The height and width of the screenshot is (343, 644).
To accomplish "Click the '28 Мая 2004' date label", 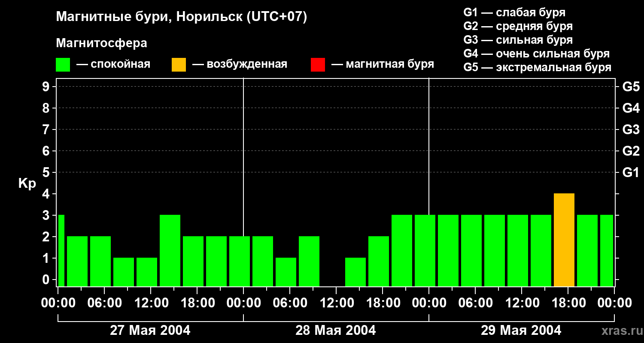I will tap(336, 331).
